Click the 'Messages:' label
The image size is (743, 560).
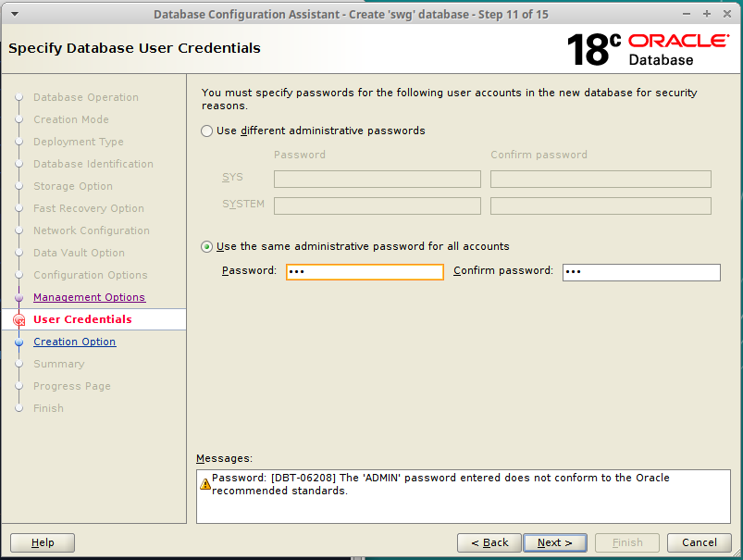pos(224,458)
